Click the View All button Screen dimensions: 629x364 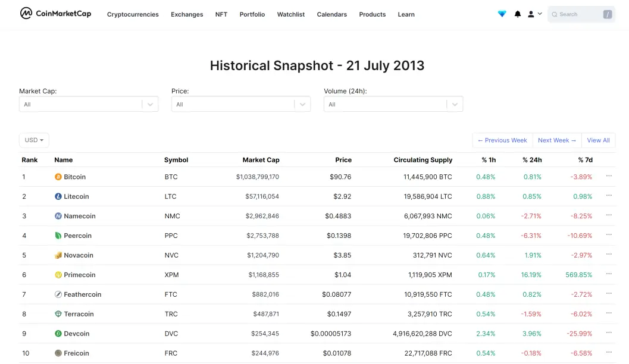click(598, 140)
